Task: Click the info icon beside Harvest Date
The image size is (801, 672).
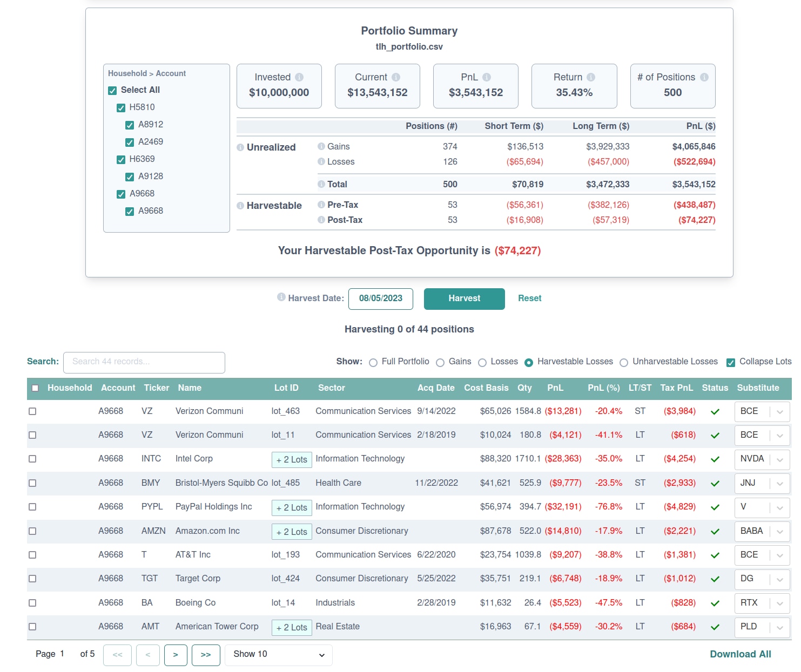Action: (281, 297)
